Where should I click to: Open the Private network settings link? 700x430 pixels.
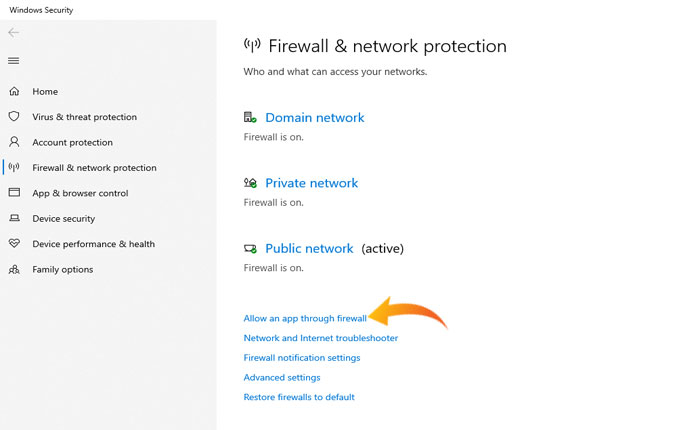311,183
